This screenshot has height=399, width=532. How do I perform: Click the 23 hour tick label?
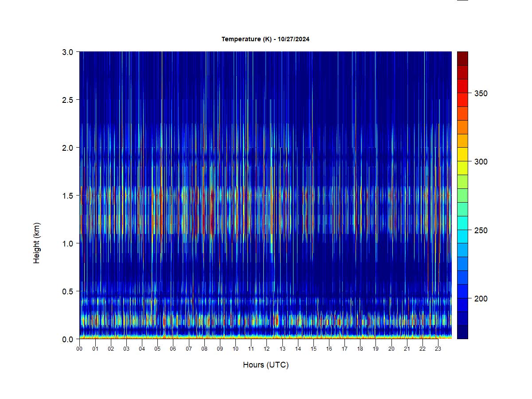pyautogui.click(x=438, y=349)
